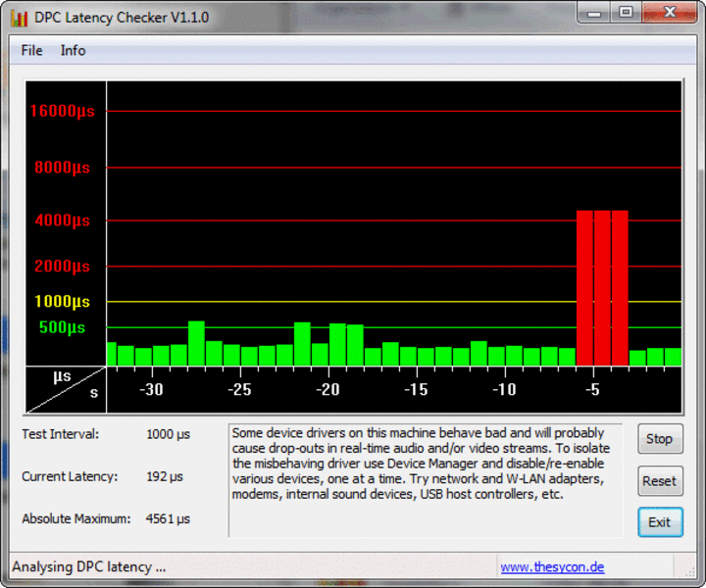Click the yellow 1000µs axis label
This screenshot has height=588, width=706.
tap(62, 302)
